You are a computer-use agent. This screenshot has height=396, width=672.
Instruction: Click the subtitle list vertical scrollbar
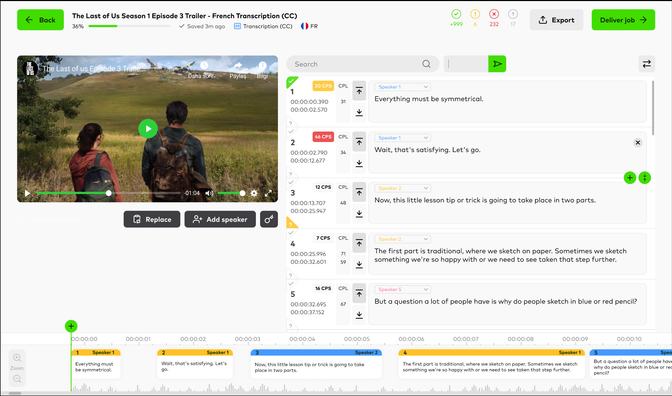[653, 107]
